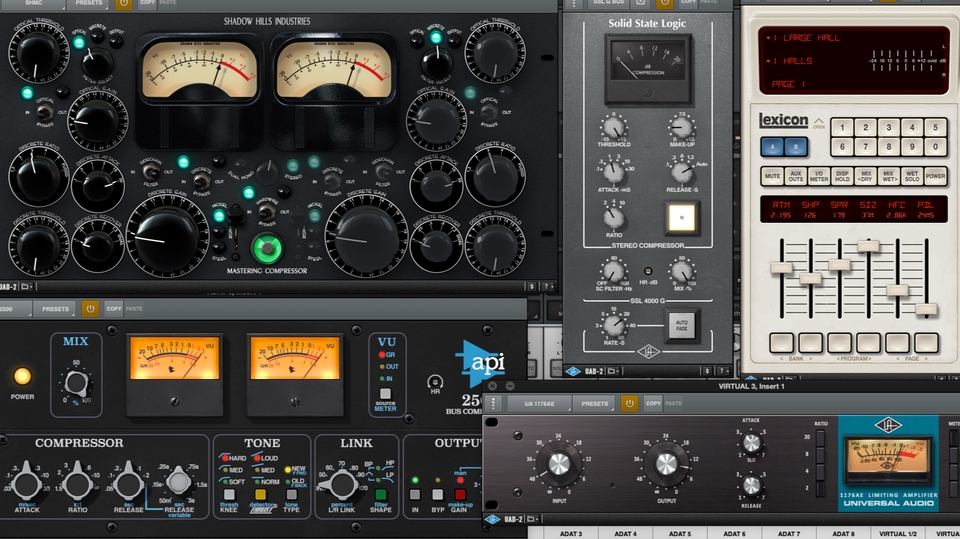Screen dimensions: 960x539
Task: Click the Universal Audio diamond logo on 1176AE
Action: [x=888, y=425]
